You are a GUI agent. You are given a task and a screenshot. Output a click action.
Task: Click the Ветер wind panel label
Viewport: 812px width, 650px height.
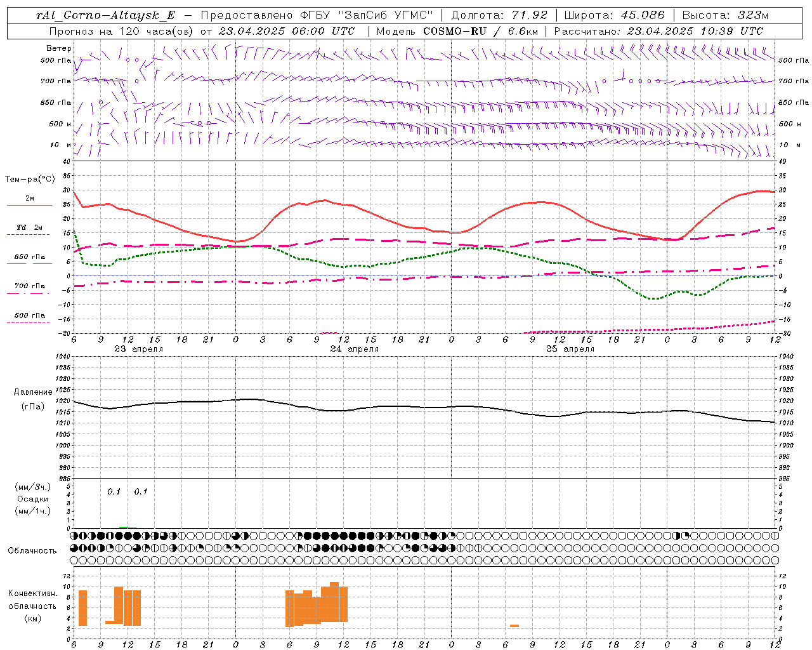[59, 48]
